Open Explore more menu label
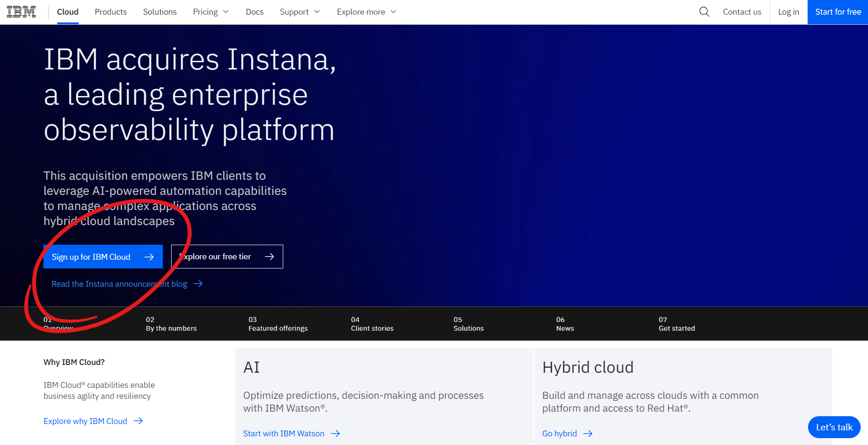The height and width of the screenshot is (445, 868). [361, 12]
